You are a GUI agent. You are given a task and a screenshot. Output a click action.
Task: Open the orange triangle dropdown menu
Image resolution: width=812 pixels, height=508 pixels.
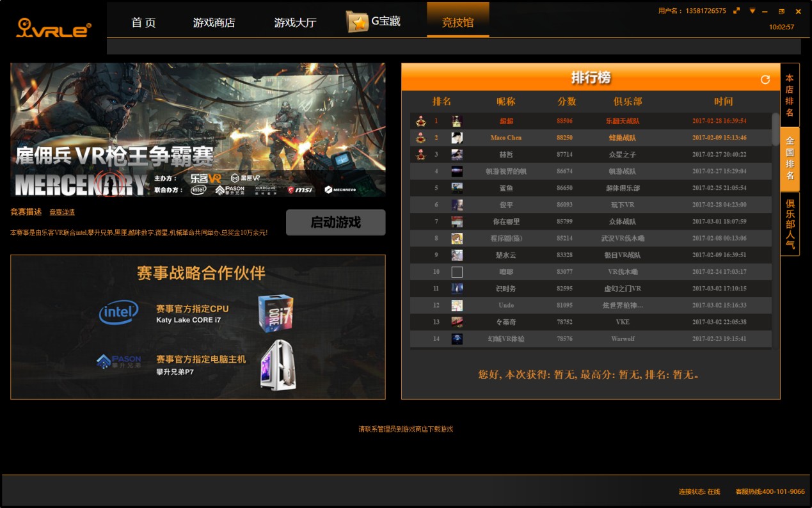[752, 11]
